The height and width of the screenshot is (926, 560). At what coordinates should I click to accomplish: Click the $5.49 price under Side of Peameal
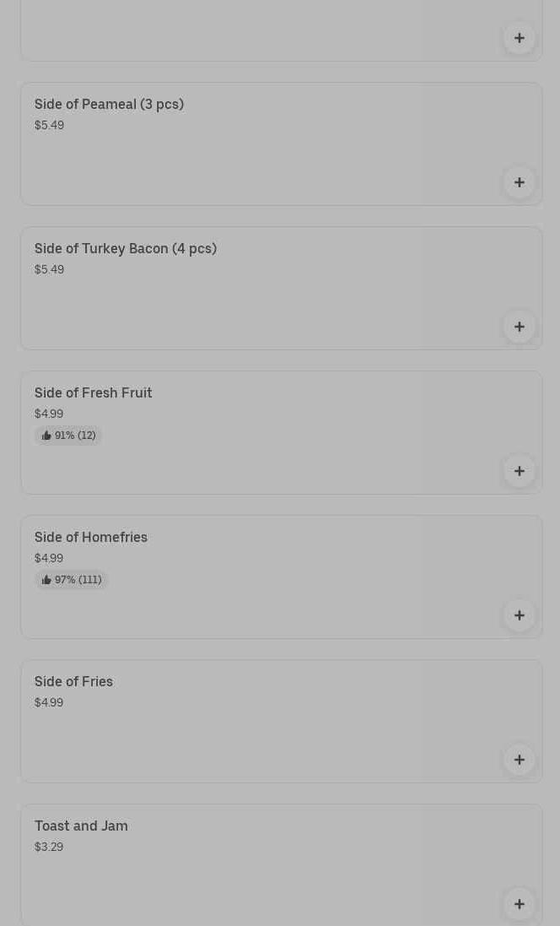click(49, 125)
